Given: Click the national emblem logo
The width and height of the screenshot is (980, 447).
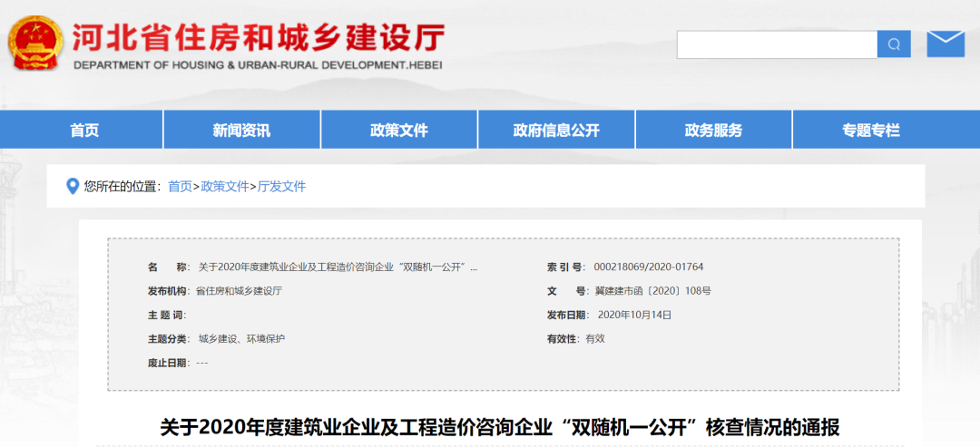Looking at the screenshot, I should point(35,44).
